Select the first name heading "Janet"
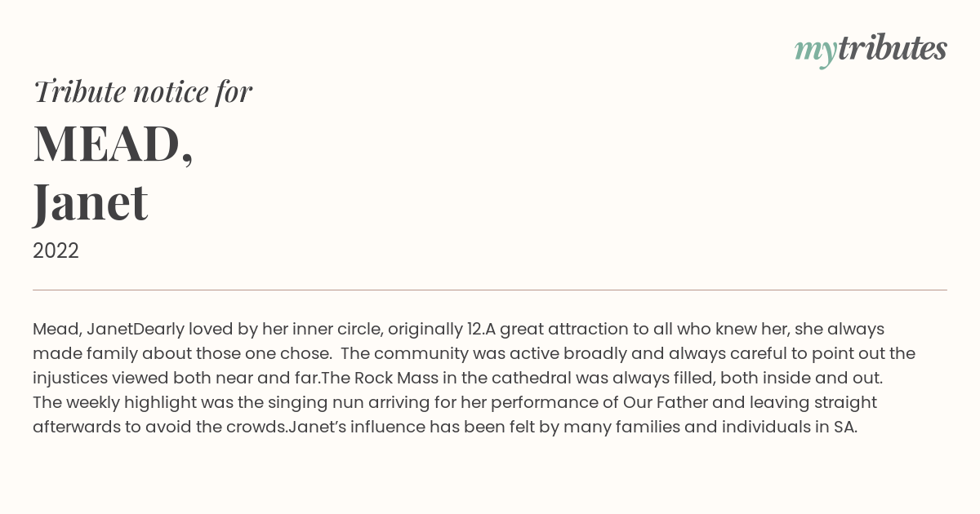 click(90, 202)
